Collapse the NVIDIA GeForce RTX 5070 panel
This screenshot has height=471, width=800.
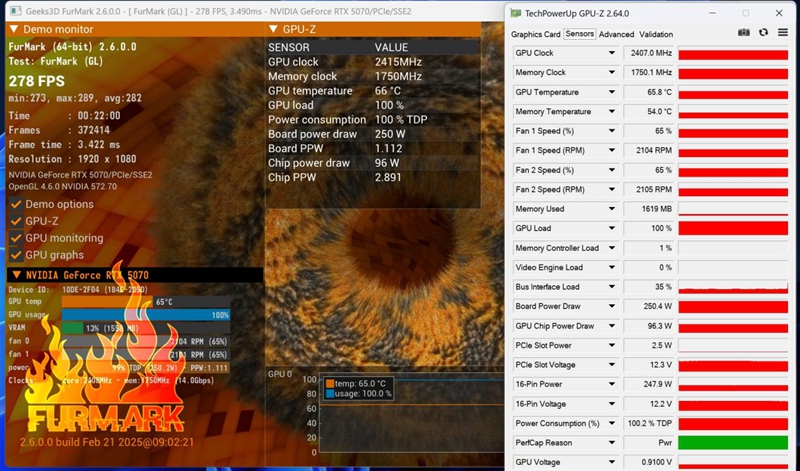[x=14, y=275]
